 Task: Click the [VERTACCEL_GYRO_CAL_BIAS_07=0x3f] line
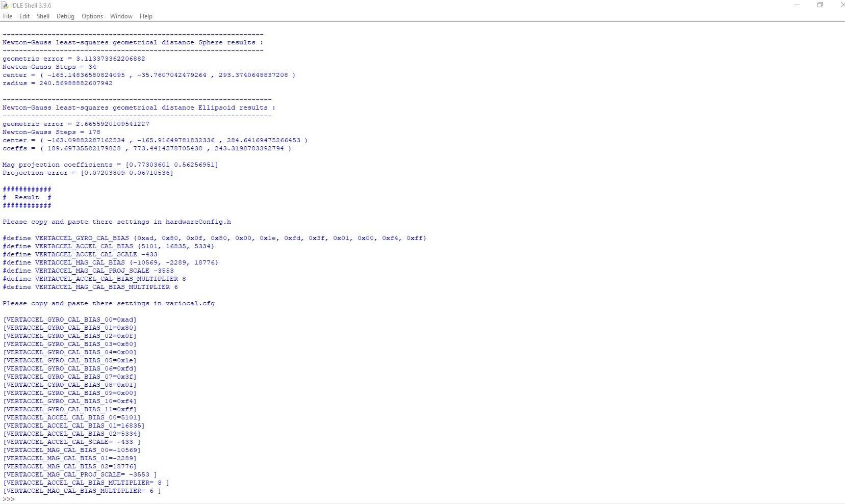click(70, 377)
